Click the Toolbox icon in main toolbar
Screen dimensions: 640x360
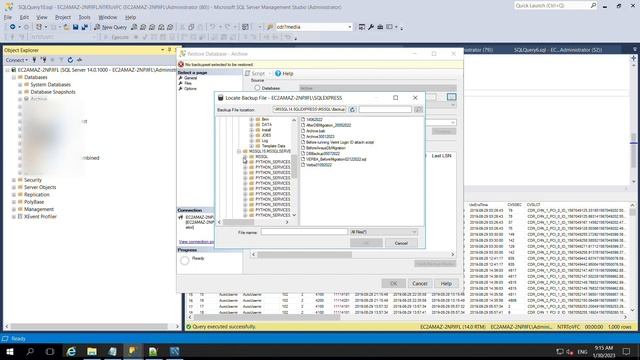tap(380, 27)
